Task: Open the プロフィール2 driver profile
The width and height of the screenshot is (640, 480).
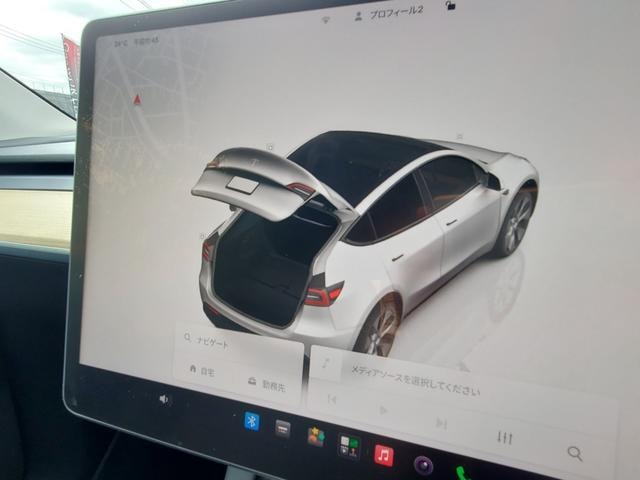Action: [389, 14]
